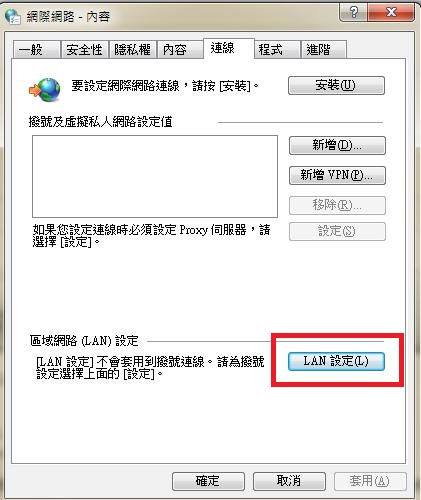This screenshot has height=500, width=421.
Task: Go to the 程式 tab
Action: [x=277, y=50]
